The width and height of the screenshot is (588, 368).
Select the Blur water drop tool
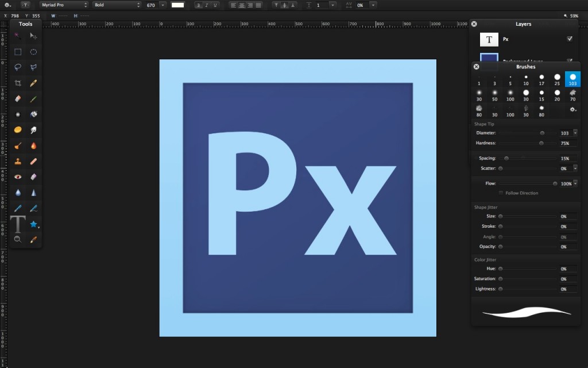18,193
